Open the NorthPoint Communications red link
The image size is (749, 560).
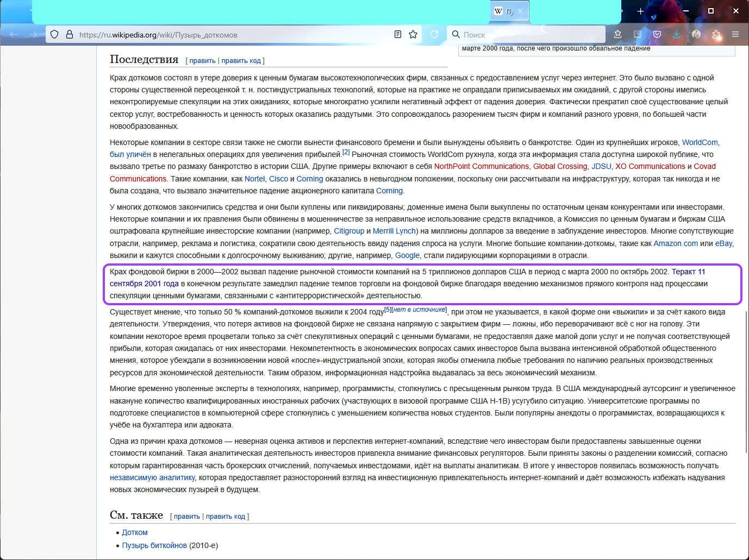click(x=482, y=166)
